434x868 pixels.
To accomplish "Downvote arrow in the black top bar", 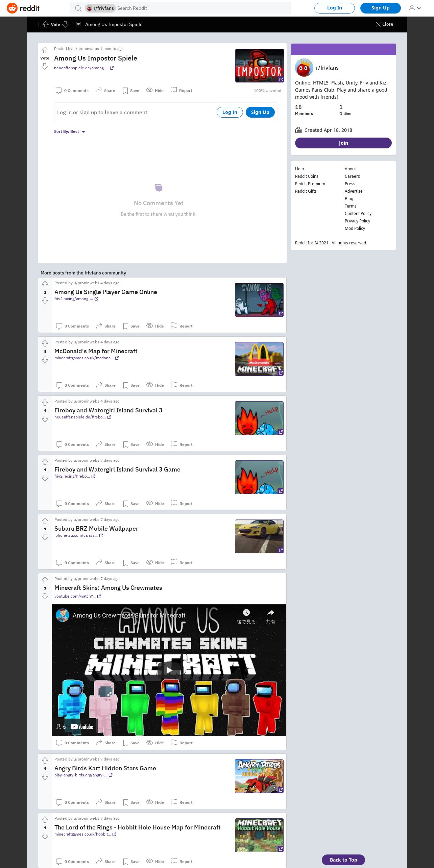I will (x=65, y=24).
